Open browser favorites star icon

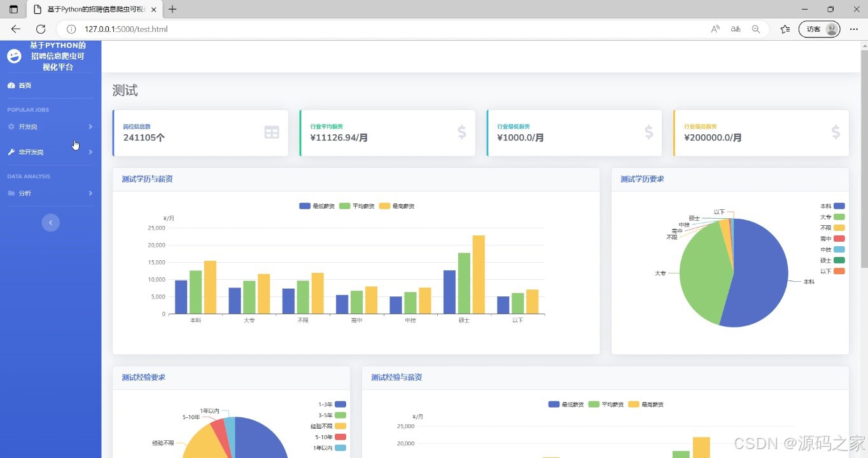(785, 29)
